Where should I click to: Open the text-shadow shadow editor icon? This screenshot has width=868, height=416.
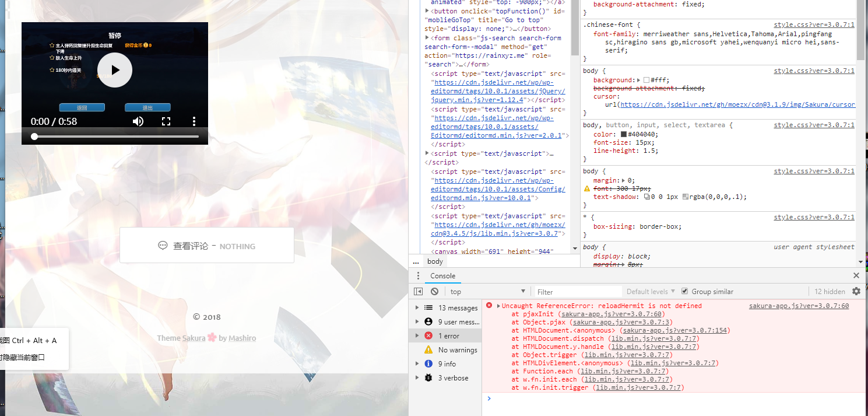[647, 197]
